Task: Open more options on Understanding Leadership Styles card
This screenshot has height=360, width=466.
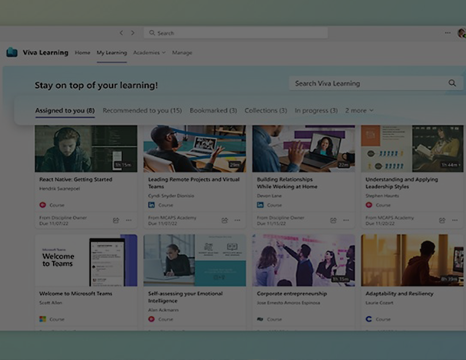Action: (455, 220)
